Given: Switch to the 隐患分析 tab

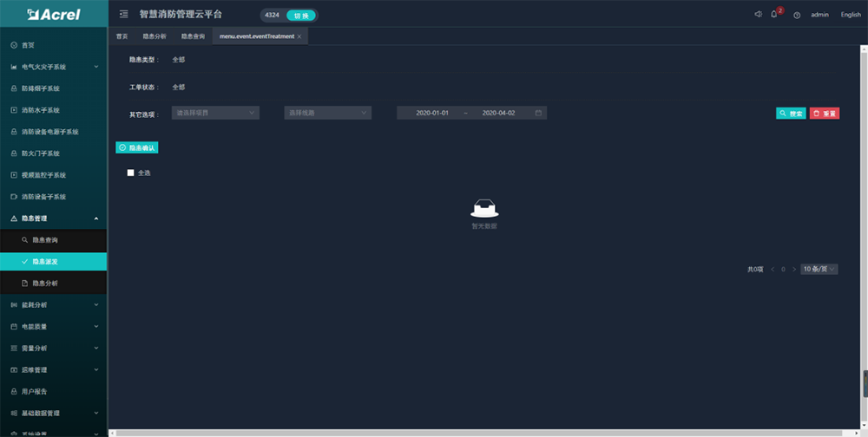Looking at the screenshot, I should tap(155, 36).
